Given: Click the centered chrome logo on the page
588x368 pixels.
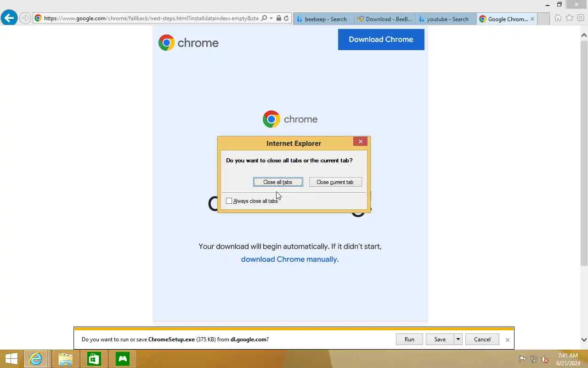Looking at the screenshot, I should point(290,119).
